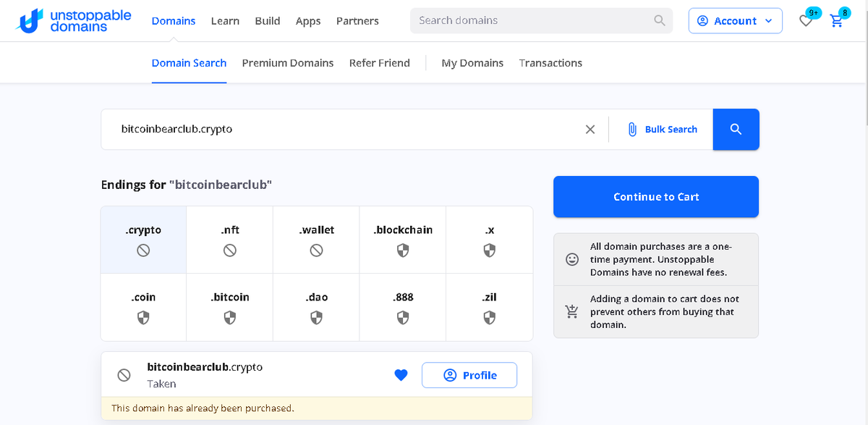
Task: Expand the Account dropdown
Action: [736, 21]
